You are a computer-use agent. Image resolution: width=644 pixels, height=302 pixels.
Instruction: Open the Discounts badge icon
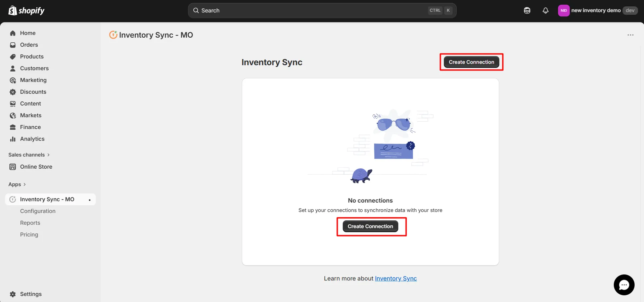(13, 92)
